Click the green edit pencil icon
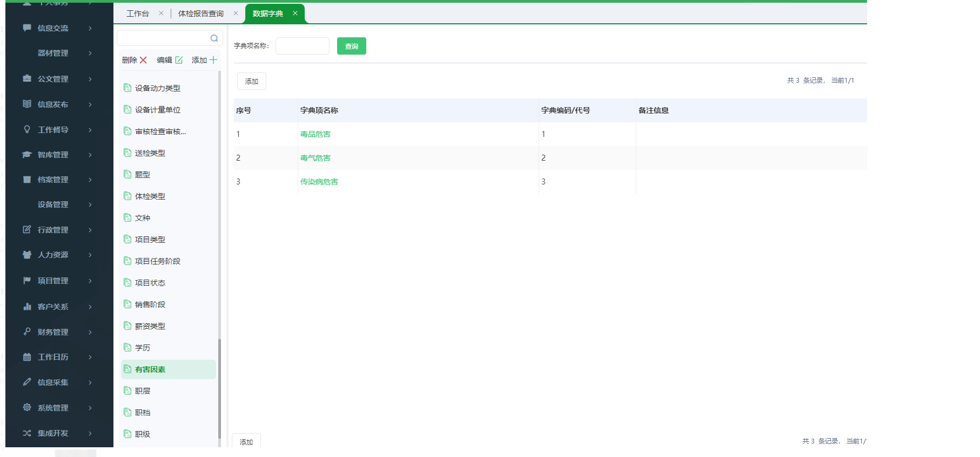The width and height of the screenshot is (980, 457). pos(179,60)
